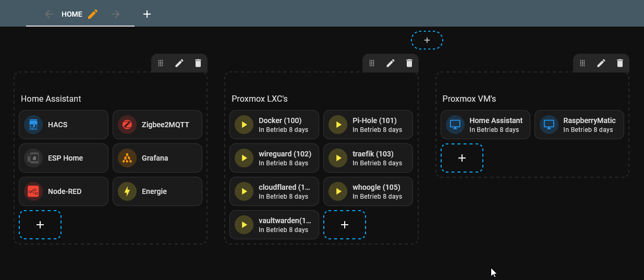644x280 pixels.
Task: Open the Zigbee2MQTT tile
Action: click(157, 125)
